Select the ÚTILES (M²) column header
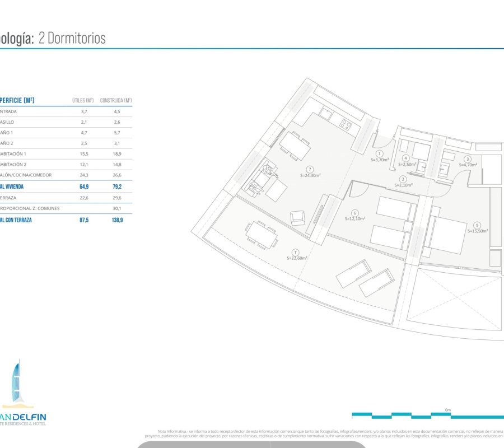 pyautogui.click(x=83, y=100)
